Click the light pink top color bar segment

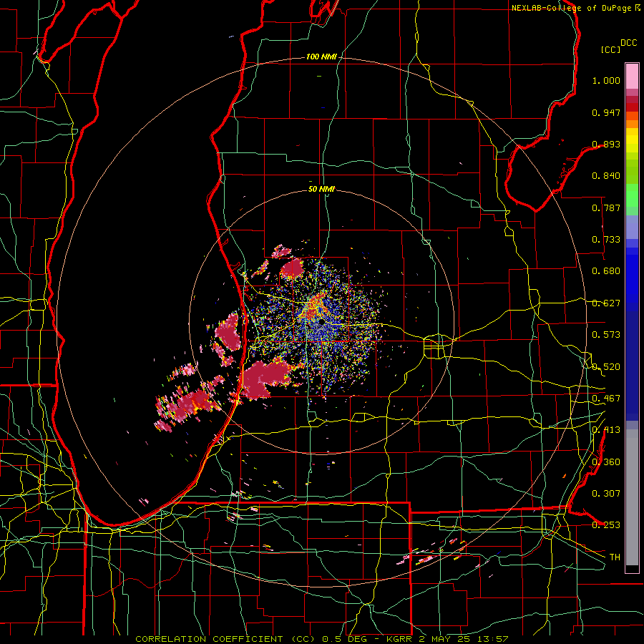[632, 77]
